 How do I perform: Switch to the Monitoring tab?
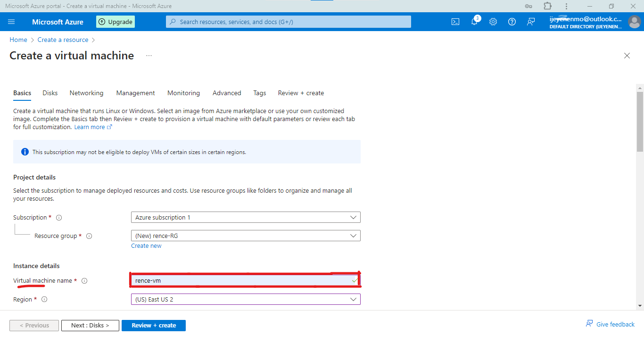pyautogui.click(x=183, y=93)
